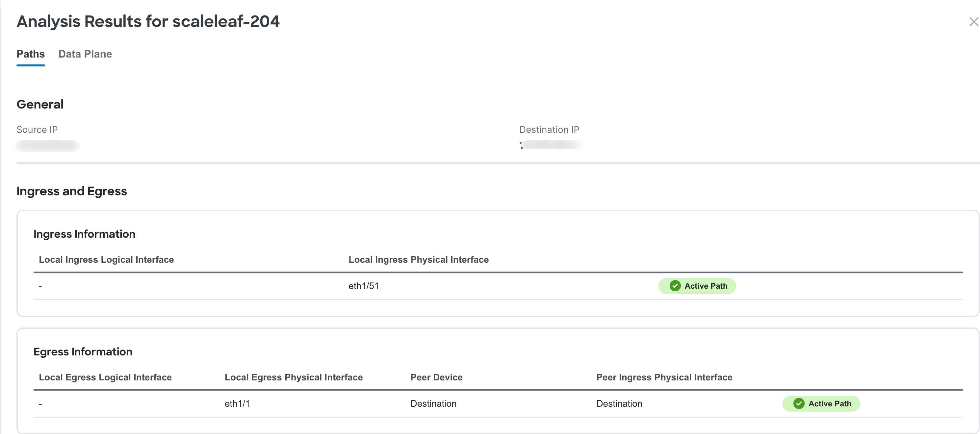This screenshot has width=980, height=434.
Task: Click the Active Path badge in the ingress row
Action: pyautogui.click(x=697, y=286)
